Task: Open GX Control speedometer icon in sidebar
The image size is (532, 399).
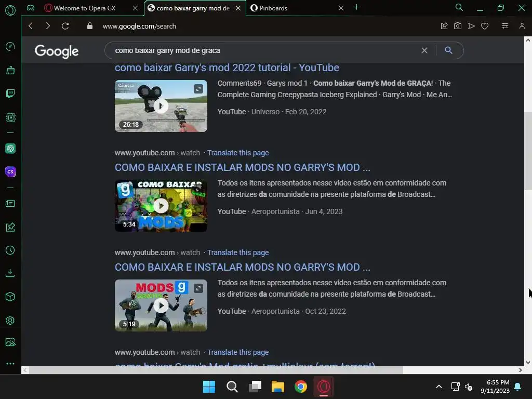Action: pos(10,46)
